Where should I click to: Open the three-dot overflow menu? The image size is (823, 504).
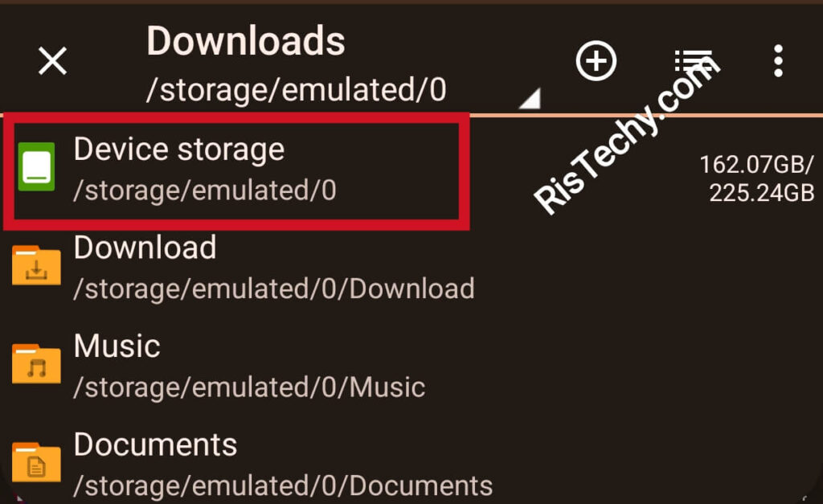778,61
